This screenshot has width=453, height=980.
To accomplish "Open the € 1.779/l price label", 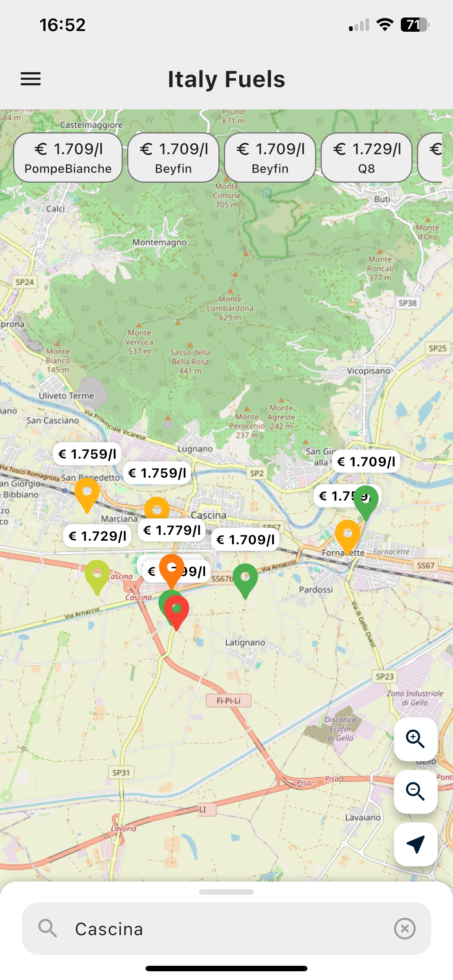I will [x=172, y=530].
